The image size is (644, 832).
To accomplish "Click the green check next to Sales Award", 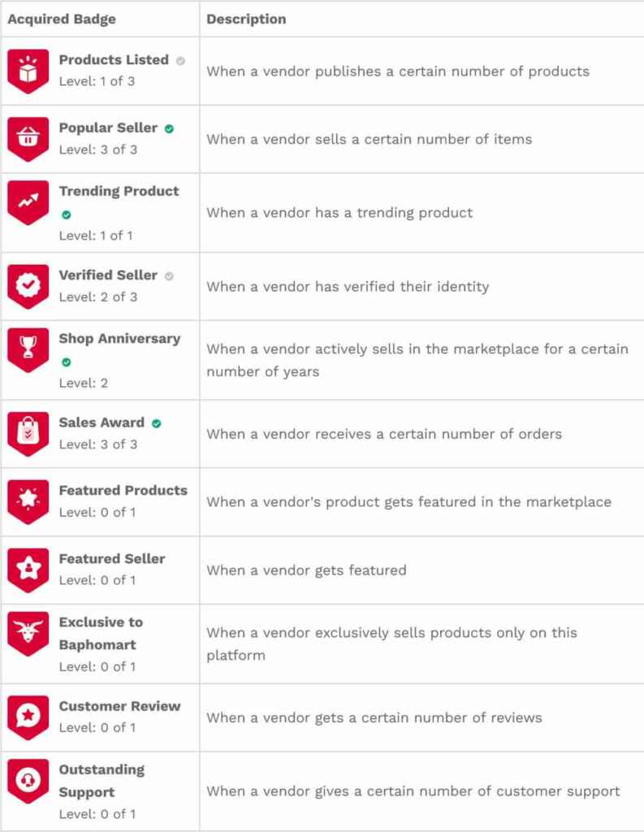I will pyautogui.click(x=156, y=423).
